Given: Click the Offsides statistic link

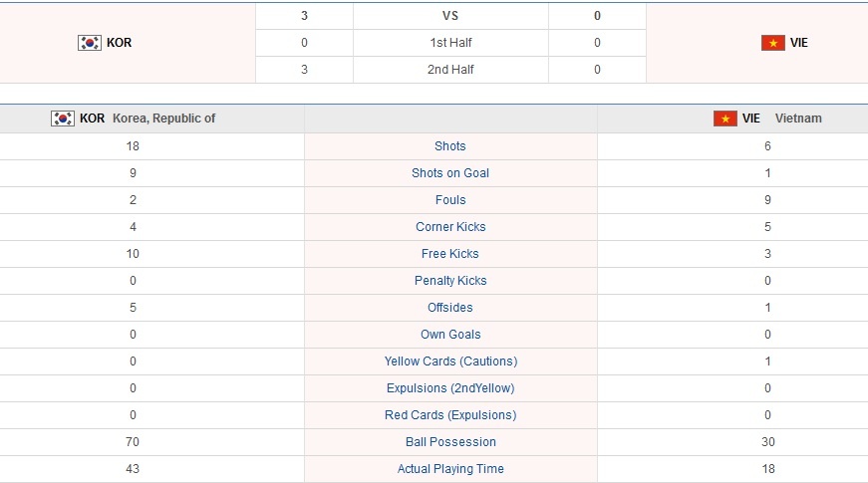Looking at the screenshot, I should tap(450, 308).
